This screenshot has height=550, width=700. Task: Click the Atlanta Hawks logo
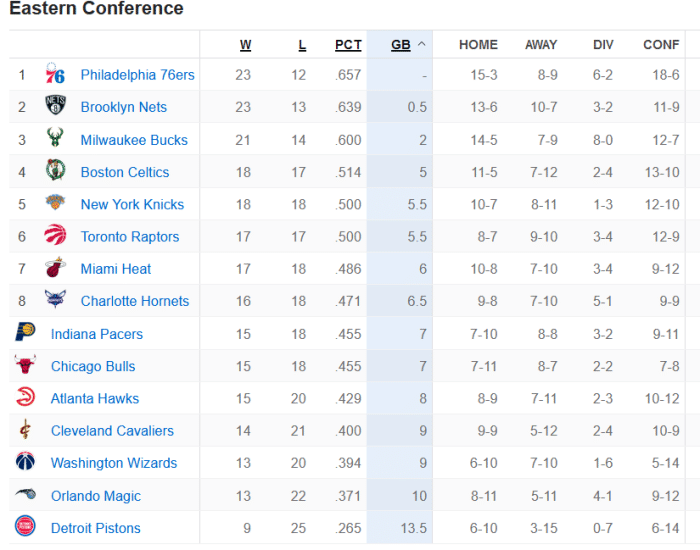click(25, 396)
